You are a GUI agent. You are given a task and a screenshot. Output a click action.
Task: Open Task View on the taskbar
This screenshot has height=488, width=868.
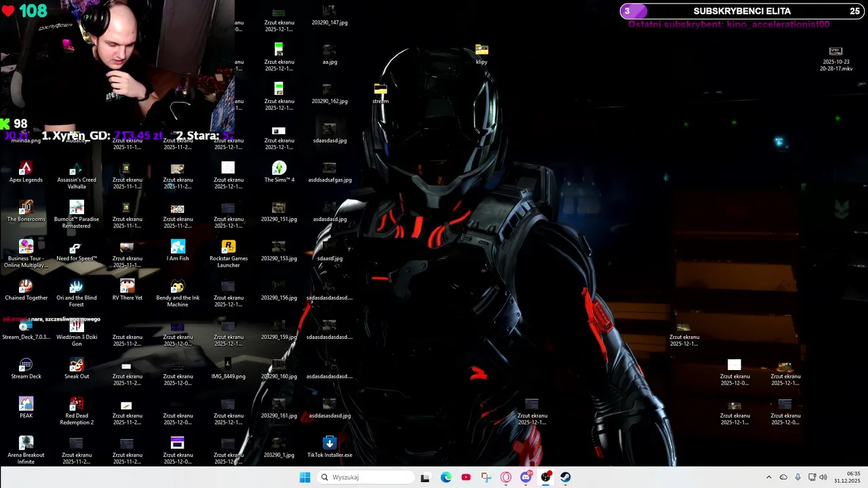(425, 477)
